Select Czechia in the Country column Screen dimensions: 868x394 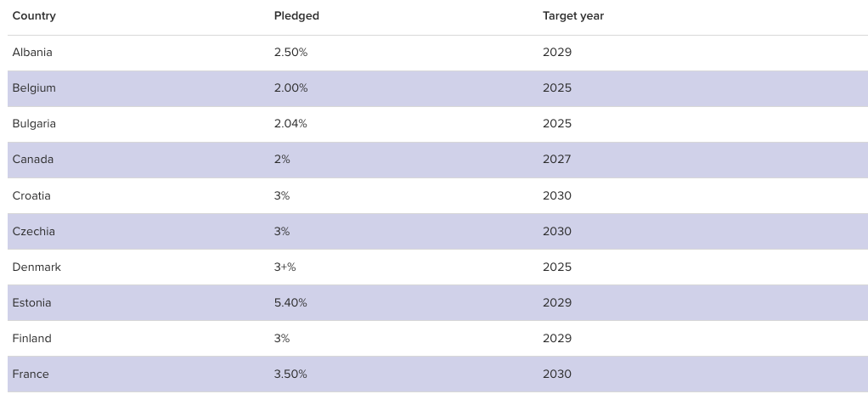click(x=33, y=232)
